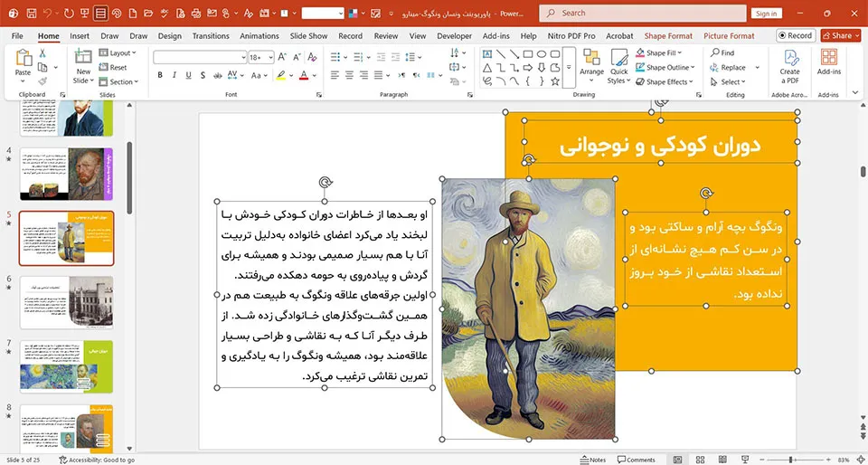Switch to the Animations tab

(x=259, y=36)
